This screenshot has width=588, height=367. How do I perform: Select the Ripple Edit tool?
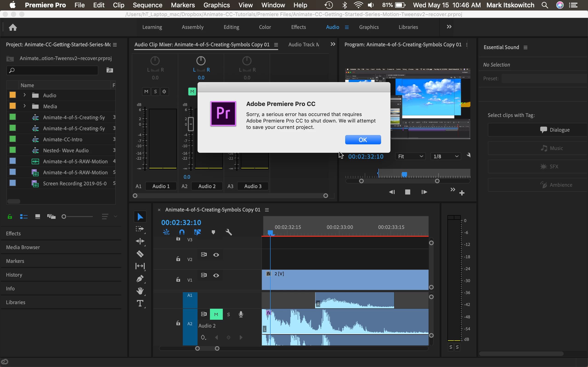140,241
